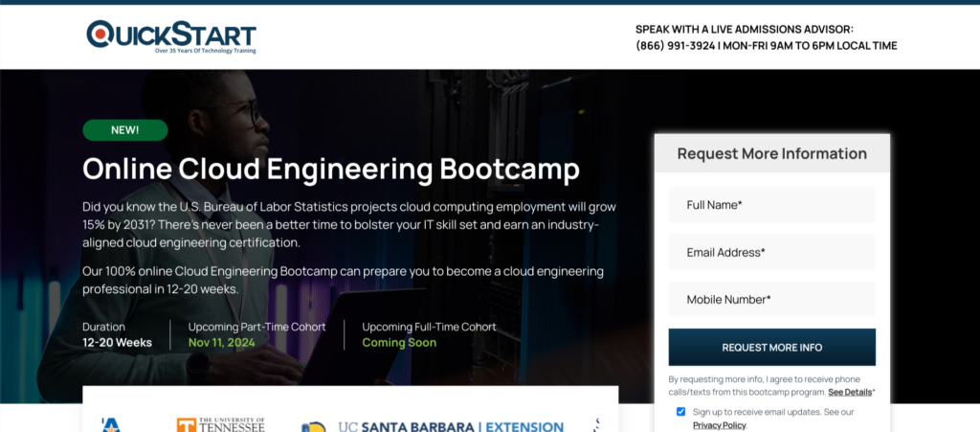The image size is (980, 432).
Task: Click the Online Cloud Engineering Bootcamp heading
Action: click(x=331, y=170)
